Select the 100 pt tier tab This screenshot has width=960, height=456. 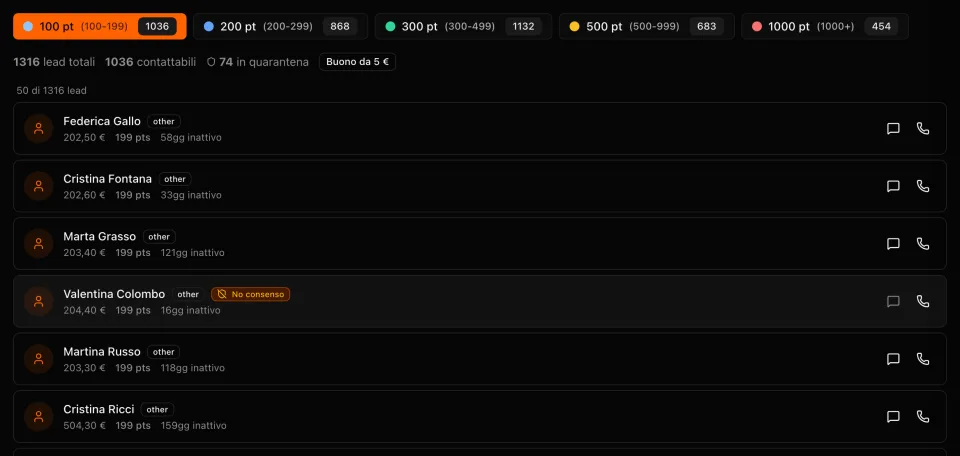point(100,26)
